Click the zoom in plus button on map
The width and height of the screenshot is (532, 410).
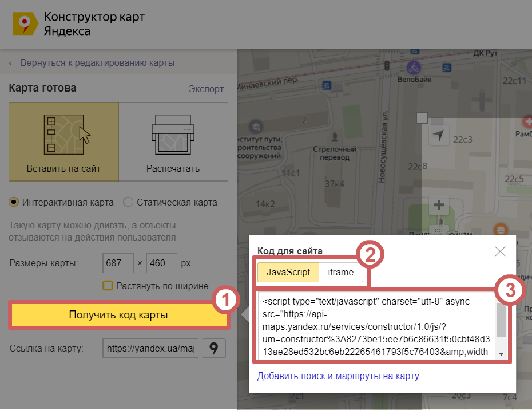439,205
